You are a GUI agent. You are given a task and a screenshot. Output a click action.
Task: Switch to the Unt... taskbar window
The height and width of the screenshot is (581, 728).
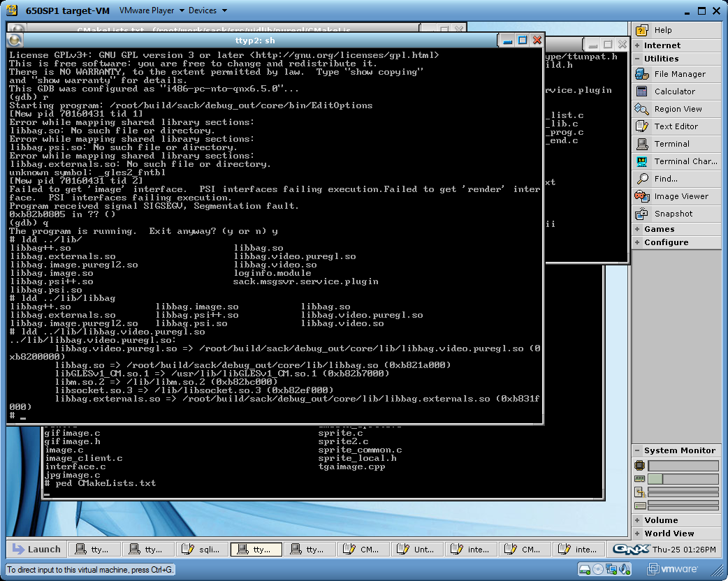tap(418, 550)
